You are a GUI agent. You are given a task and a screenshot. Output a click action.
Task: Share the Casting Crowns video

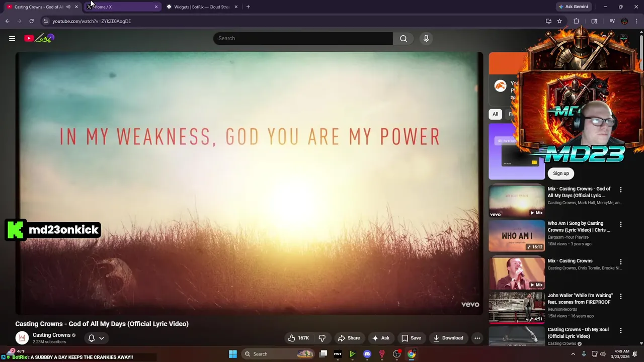[x=349, y=338]
